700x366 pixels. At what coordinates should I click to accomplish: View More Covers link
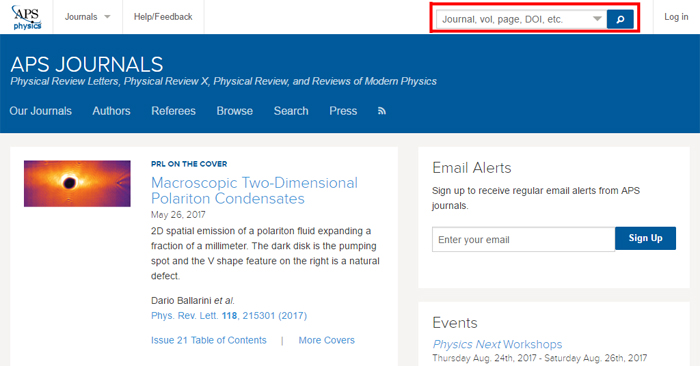(x=326, y=340)
